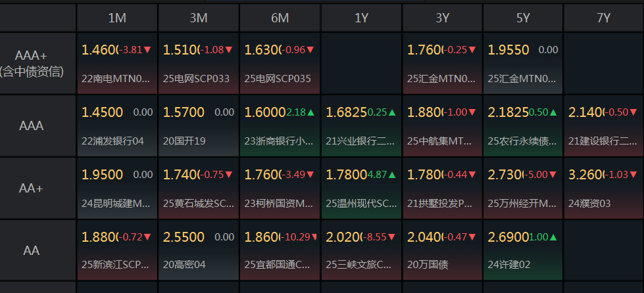This screenshot has width=644, height=293.
Task: Click the 22浦发银行04 cell
Action: tap(117, 126)
